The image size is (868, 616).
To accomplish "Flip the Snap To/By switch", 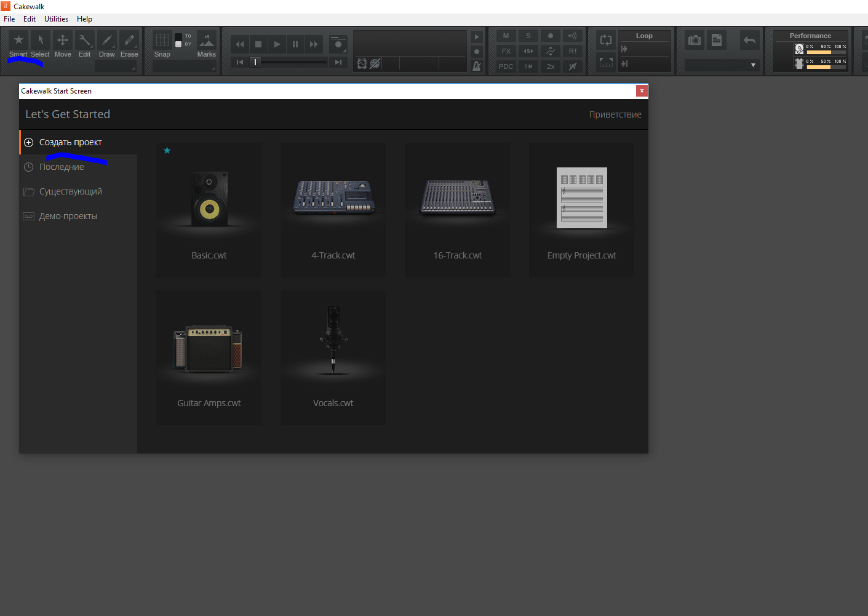I will (x=178, y=40).
